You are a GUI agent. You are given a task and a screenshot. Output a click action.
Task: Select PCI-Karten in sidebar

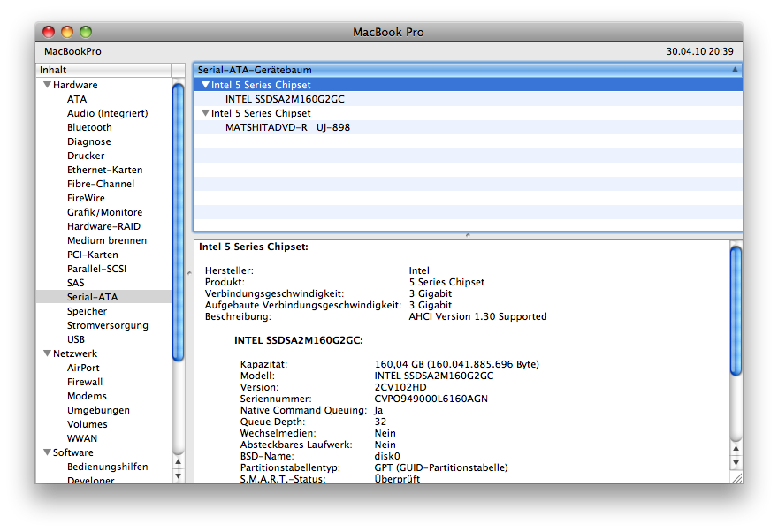[x=92, y=255]
